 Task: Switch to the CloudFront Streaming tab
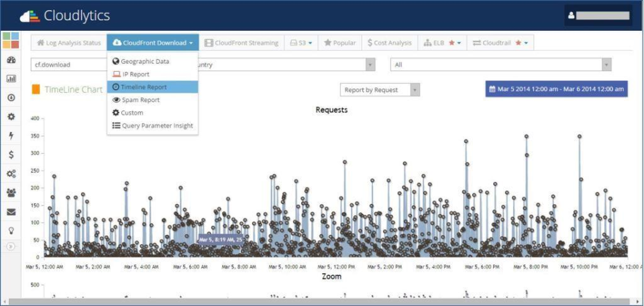click(241, 43)
